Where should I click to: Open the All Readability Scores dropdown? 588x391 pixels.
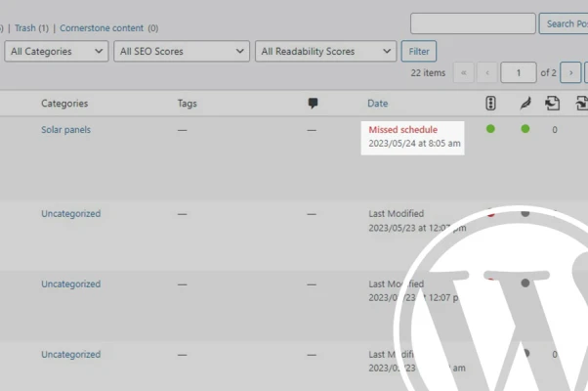coord(325,51)
